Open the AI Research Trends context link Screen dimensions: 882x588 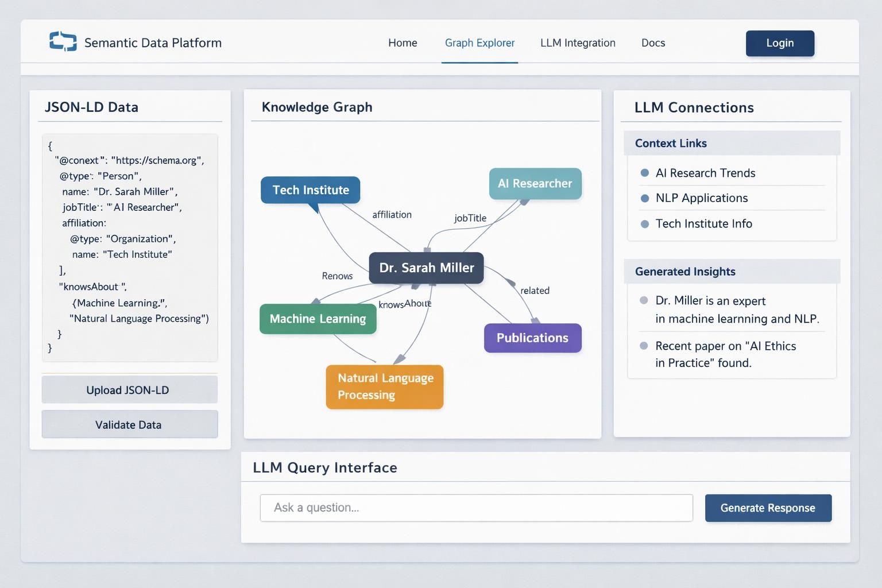click(705, 173)
